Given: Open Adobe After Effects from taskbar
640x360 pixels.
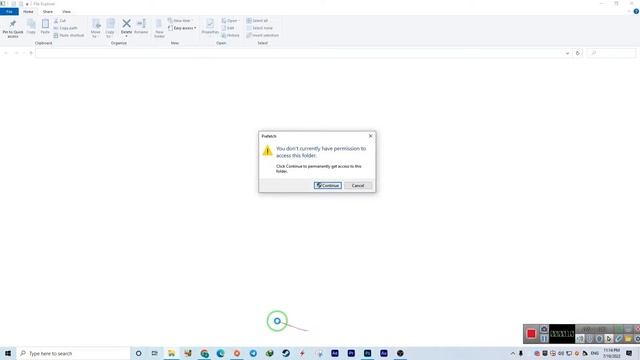Looking at the screenshot, I should 335,353.
